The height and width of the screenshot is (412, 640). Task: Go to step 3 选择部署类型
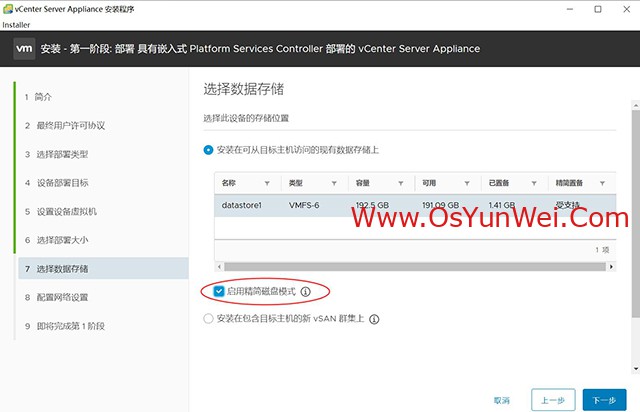pyautogui.click(x=56, y=154)
